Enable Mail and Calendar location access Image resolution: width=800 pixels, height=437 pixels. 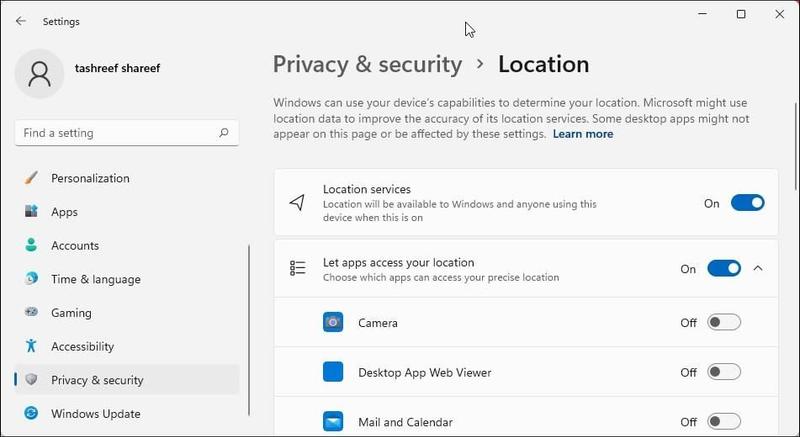click(723, 422)
